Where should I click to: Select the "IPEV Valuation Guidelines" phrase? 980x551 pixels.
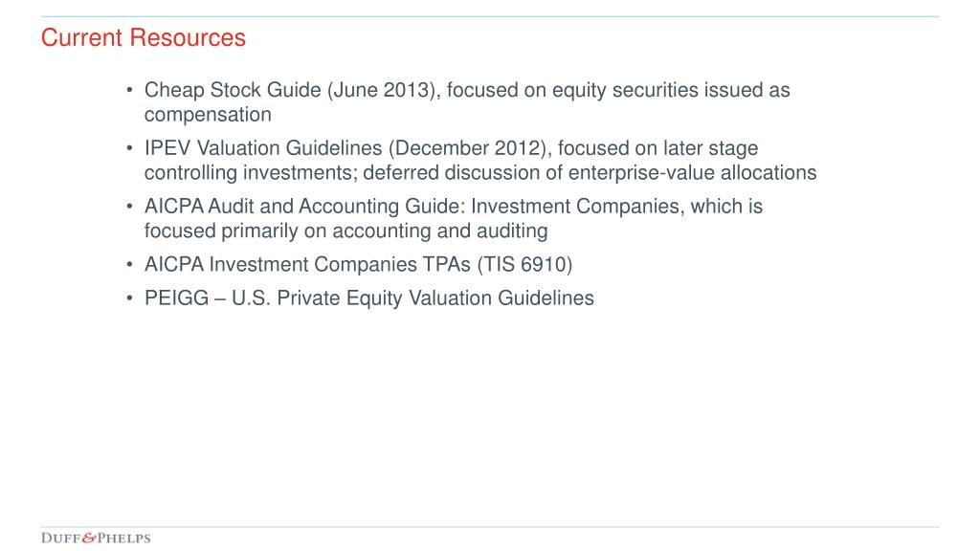[x=263, y=148]
